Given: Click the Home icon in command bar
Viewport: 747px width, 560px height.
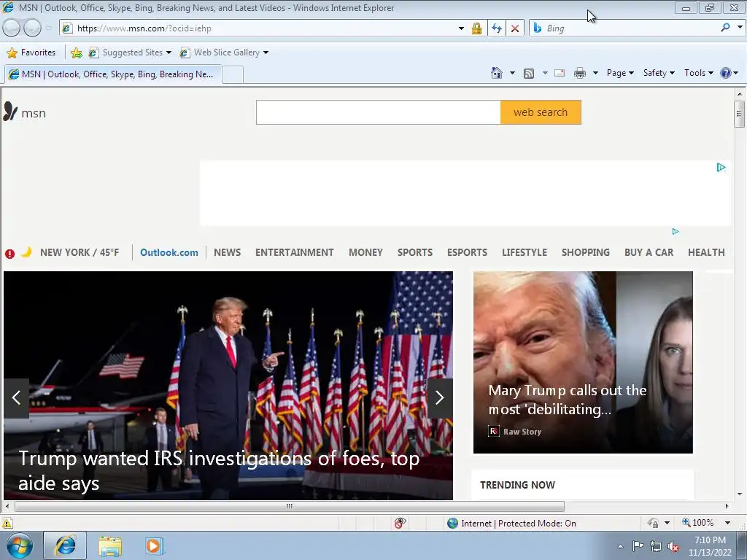Looking at the screenshot, I should coord(496,73).
